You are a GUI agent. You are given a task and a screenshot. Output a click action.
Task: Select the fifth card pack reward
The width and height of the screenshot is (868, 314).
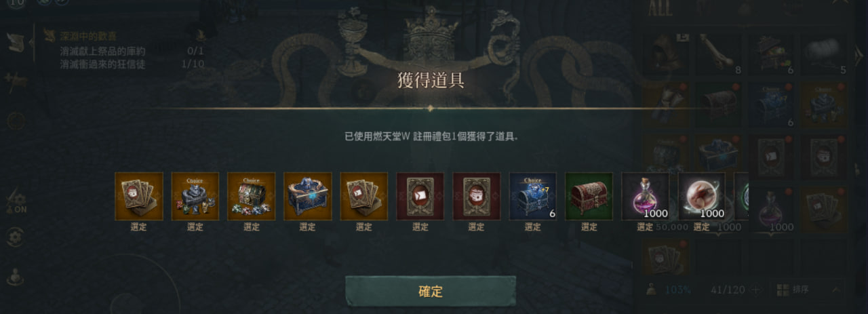click(x=364, y=196)
